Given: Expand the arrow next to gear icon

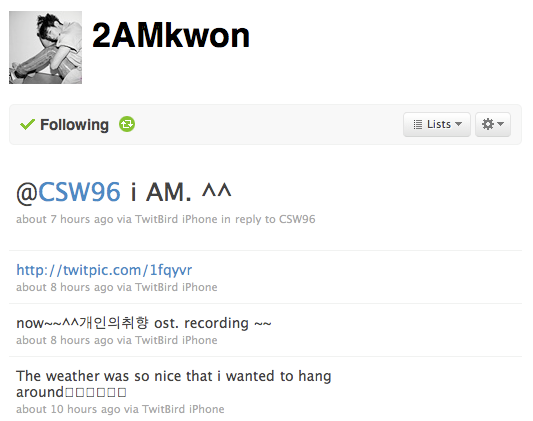Looking at the screenshot, I should 501,124.
